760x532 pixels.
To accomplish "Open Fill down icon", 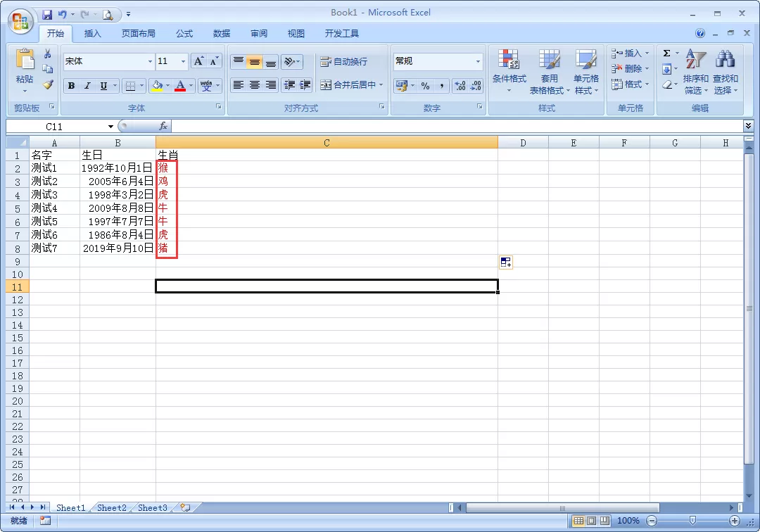I will 667,69.
